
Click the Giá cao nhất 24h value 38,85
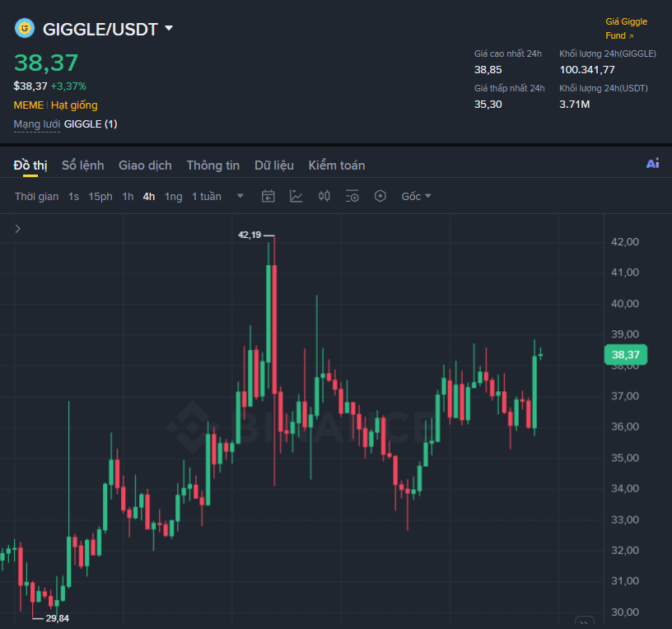[x=488, y=70]
